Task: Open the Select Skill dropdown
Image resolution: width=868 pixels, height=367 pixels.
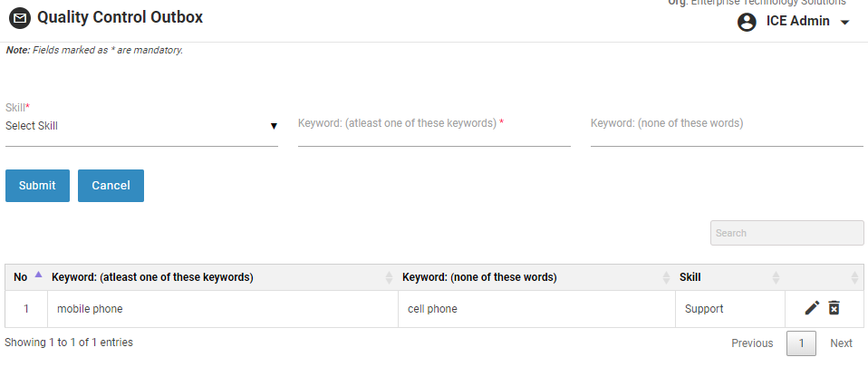Action: point(141,126)
